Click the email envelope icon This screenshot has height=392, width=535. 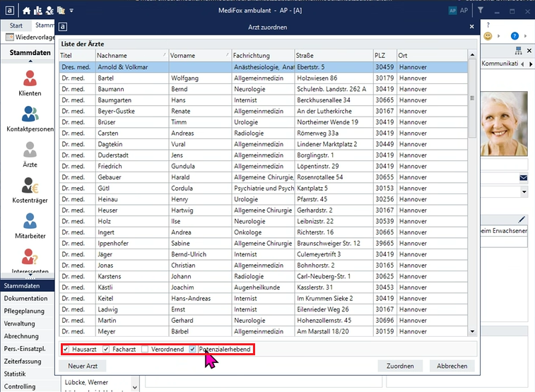tap(524, 177)
